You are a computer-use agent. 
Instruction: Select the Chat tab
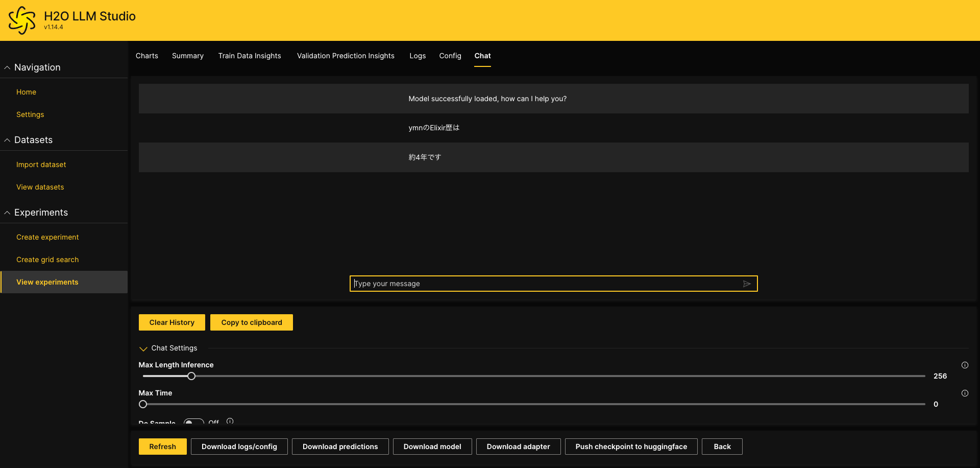tap(483, 56)
